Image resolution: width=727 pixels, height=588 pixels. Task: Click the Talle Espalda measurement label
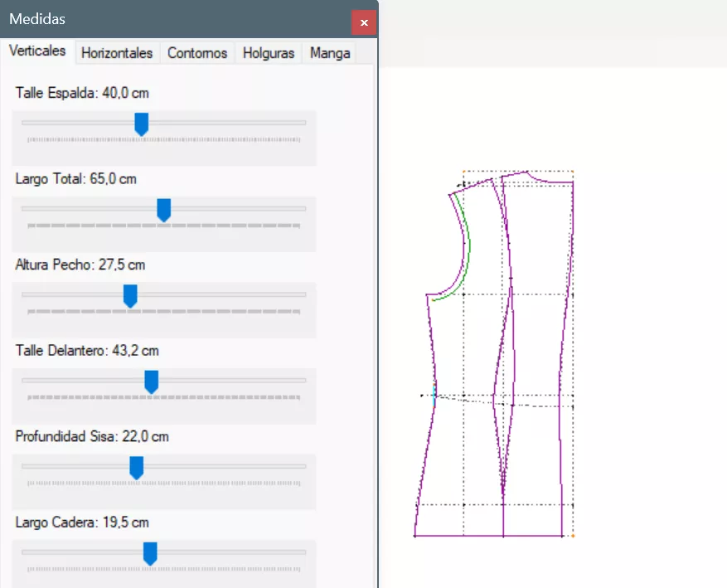[x=82, y=93]
